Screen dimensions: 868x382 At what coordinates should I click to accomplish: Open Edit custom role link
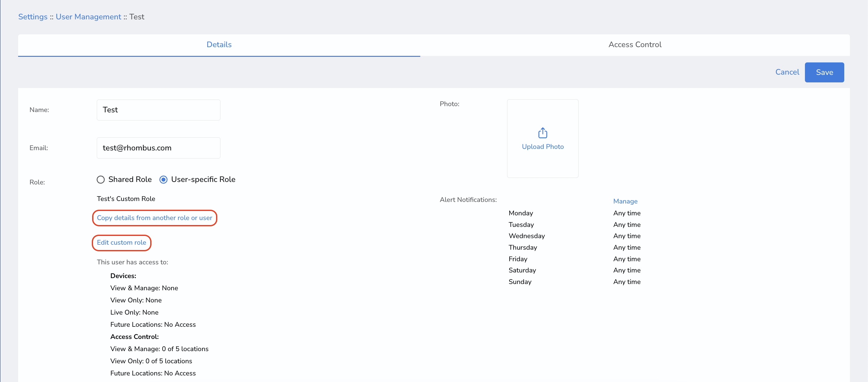[x=122, y=242]
